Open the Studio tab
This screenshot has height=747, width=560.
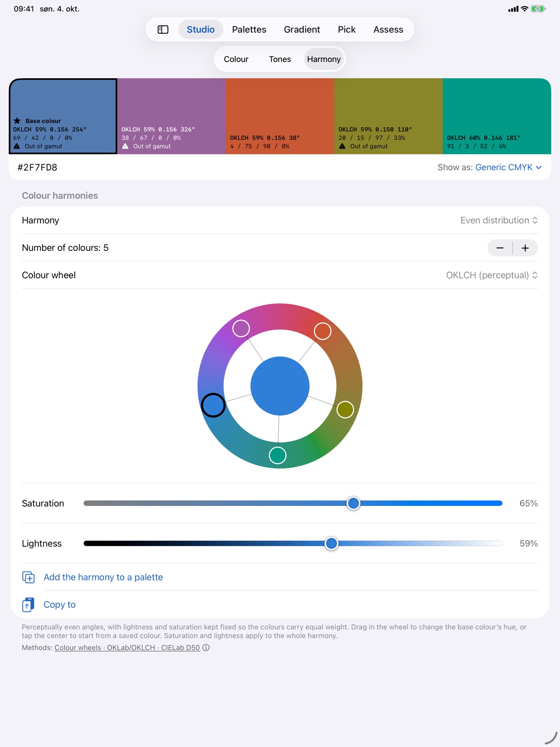tap(201, 30)
